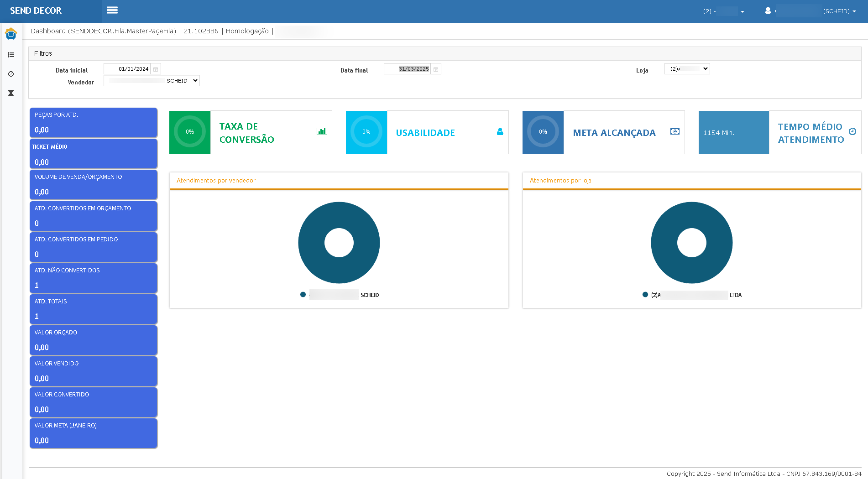Click the Atendimentos por loja donut chart

(x=692, y=243)
